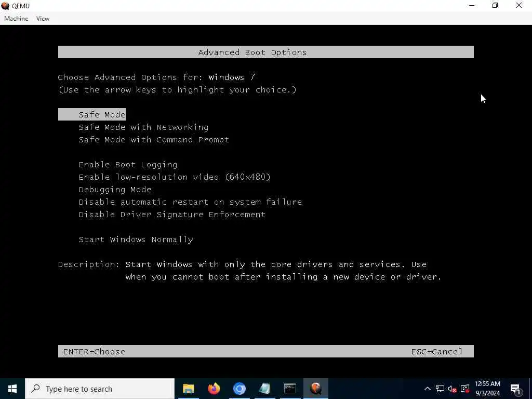Click the QEMU taskbar icon

point(316,389)
